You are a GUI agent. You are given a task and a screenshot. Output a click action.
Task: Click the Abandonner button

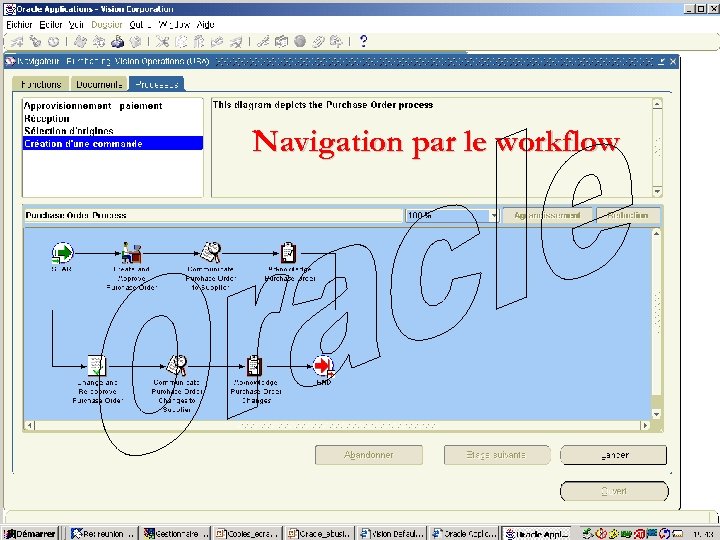click(369, 455)
